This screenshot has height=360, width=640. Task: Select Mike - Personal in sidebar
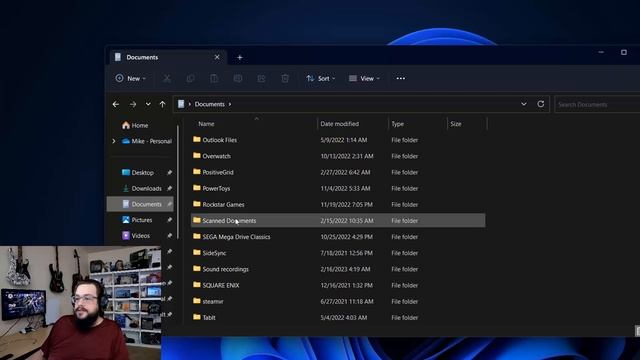pos(147,141)
